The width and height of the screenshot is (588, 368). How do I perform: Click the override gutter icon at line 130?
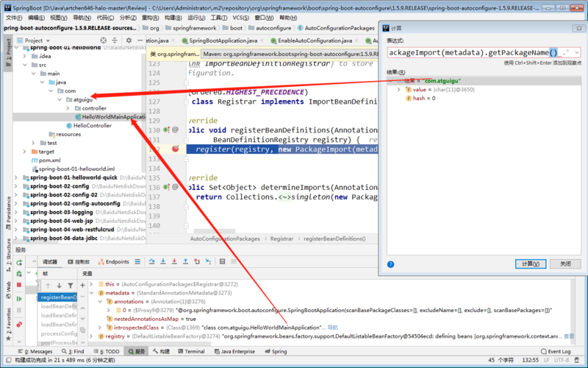[167, 130]
